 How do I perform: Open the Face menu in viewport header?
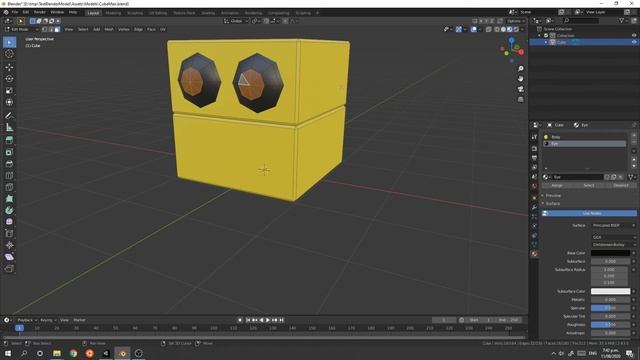tap(151, 29)
